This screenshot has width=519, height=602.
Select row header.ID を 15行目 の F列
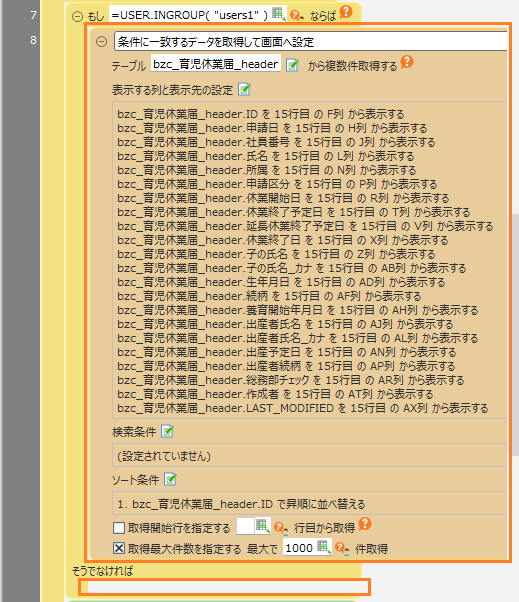pos(261,114)
